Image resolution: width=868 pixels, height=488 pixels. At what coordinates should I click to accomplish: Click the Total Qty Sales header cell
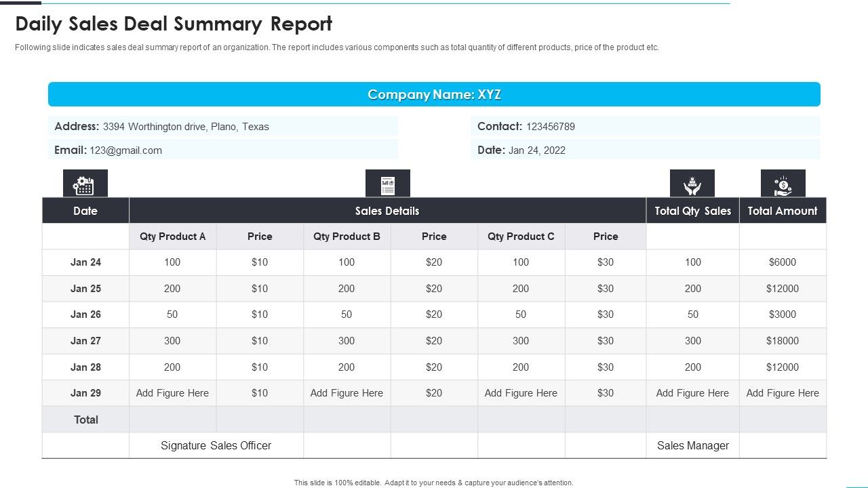[x=692, y=211]
